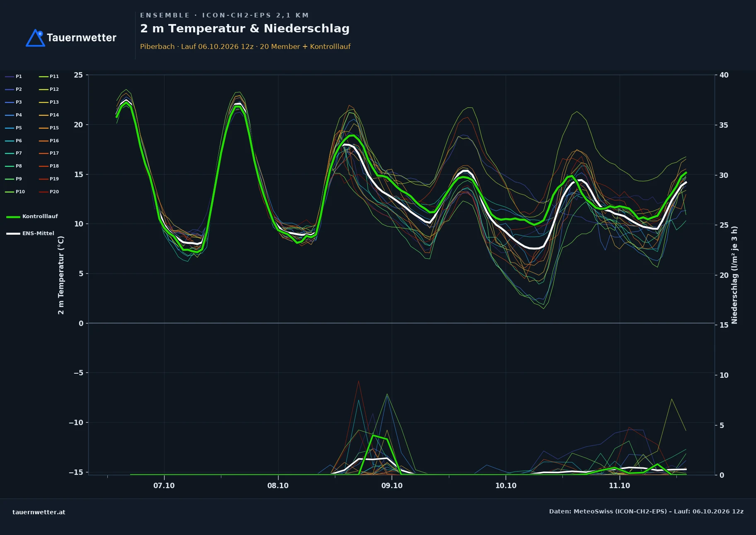Viewport: 756px width, 535px height.
Task: Click the 25 tick on temperature axis
Action: [78, 75]
